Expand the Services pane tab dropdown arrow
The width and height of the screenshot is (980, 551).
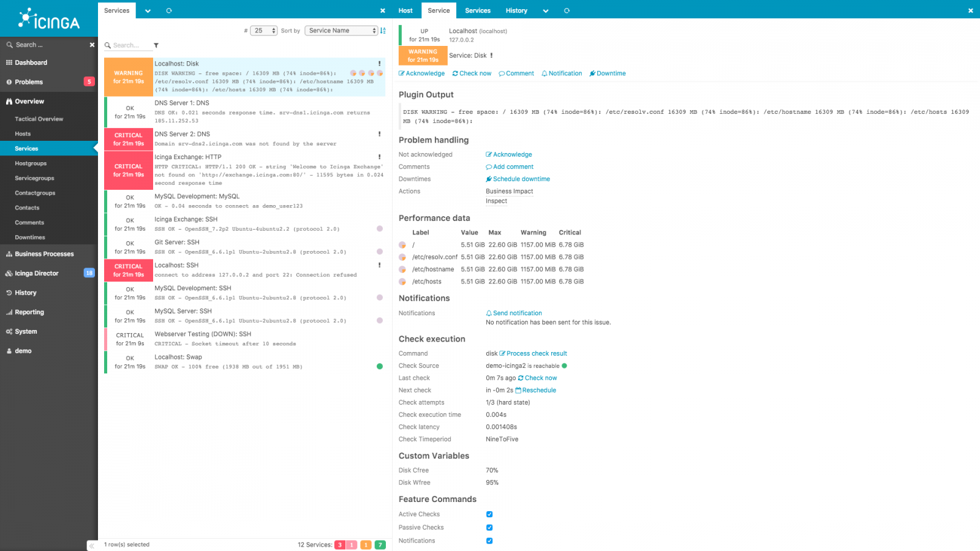pyautogui.click(x=148, y=10)
